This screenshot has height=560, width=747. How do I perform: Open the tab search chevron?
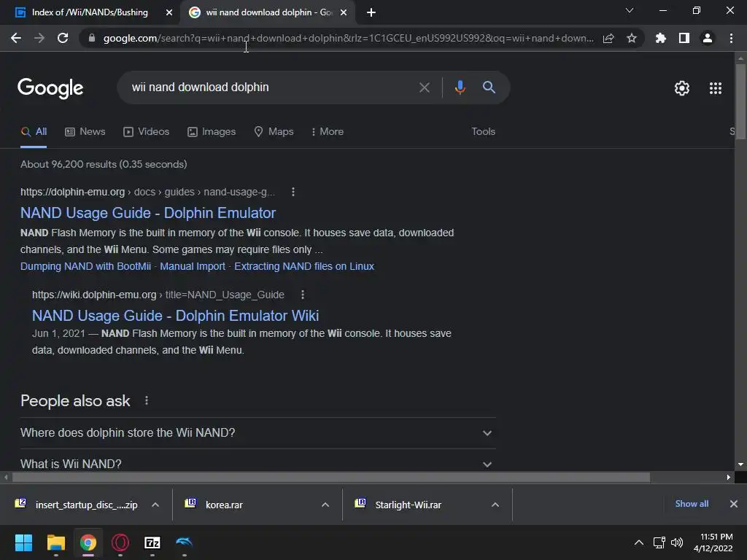(x=630, y=10)
